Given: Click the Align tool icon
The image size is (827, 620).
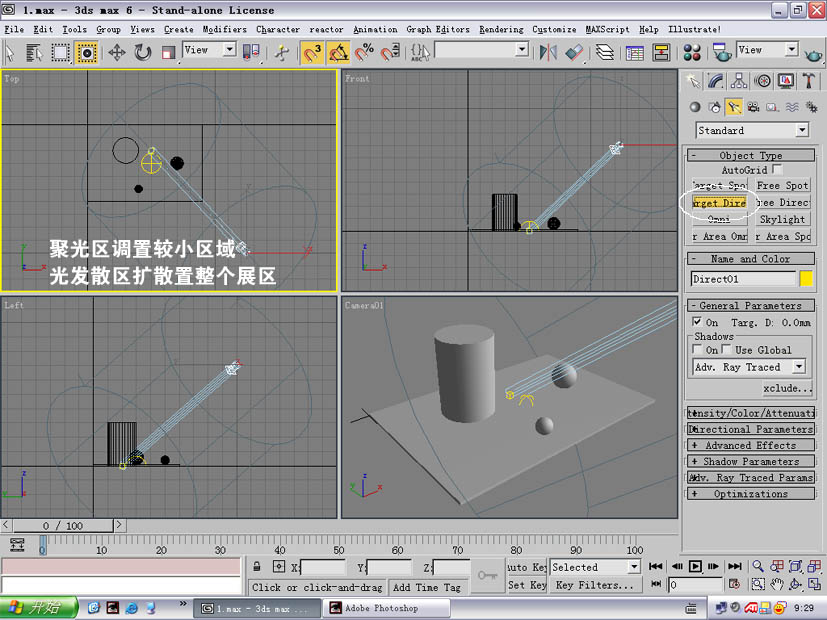Looking at the screenshot, I should coord(574,53).
